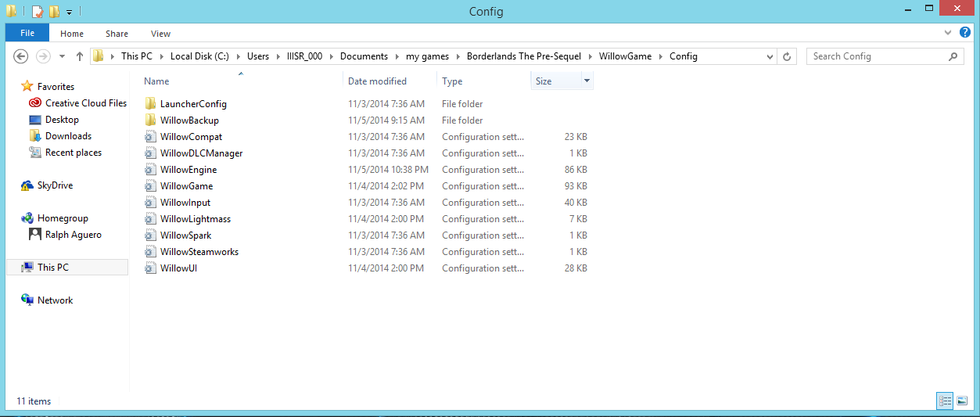Viewport: 980px width, 417px height.
Task: Refresh the Config folder view
Action: click(787, 56)
